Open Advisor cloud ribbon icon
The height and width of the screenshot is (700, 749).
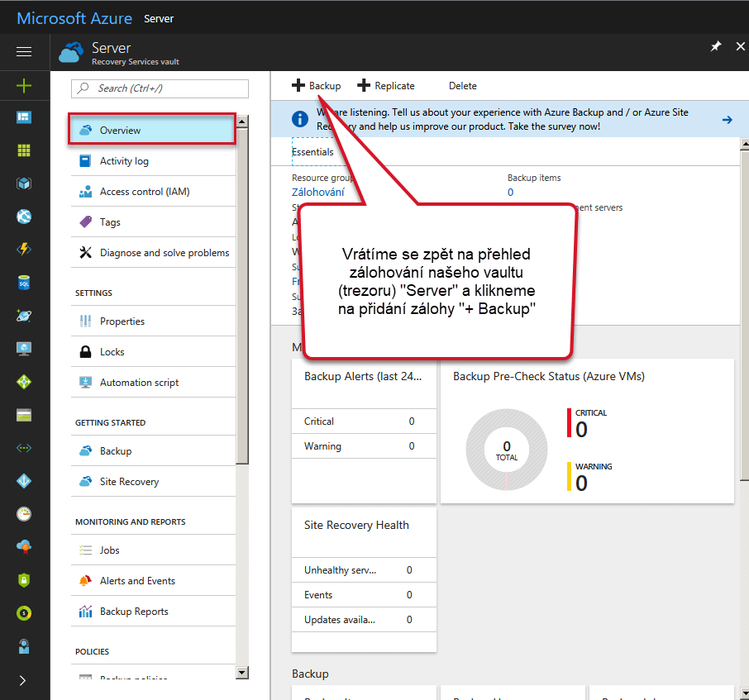click(24, 547)
